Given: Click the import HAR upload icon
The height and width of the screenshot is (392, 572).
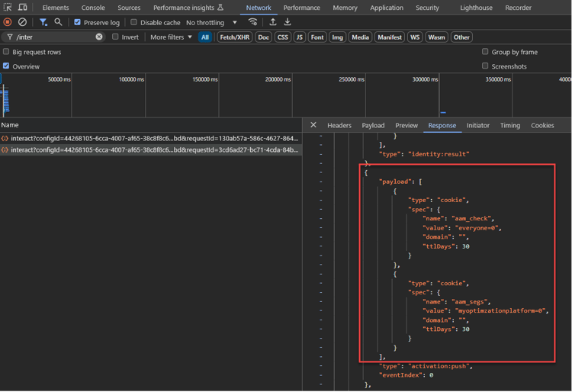Looking at the screenshot, I should 273,22.
